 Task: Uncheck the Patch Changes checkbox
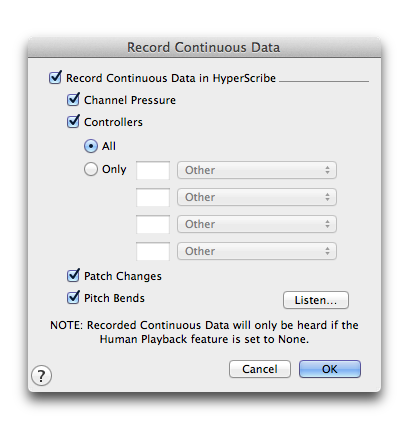point(73,276)
